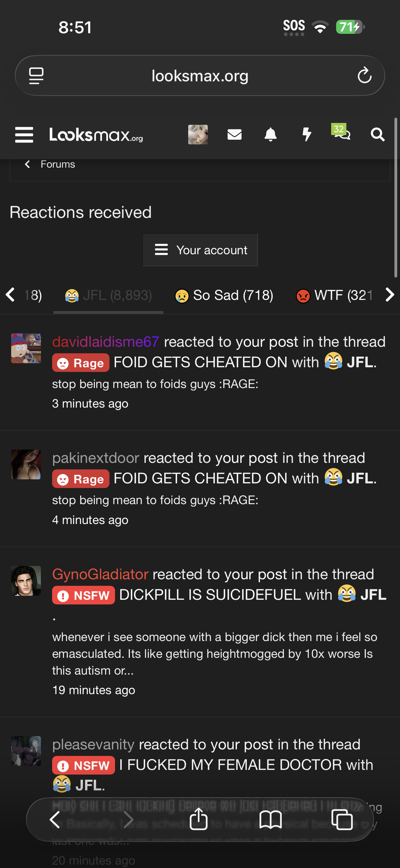
Task: Switch to the So Sad (718) tab
Action: point(224,296)
